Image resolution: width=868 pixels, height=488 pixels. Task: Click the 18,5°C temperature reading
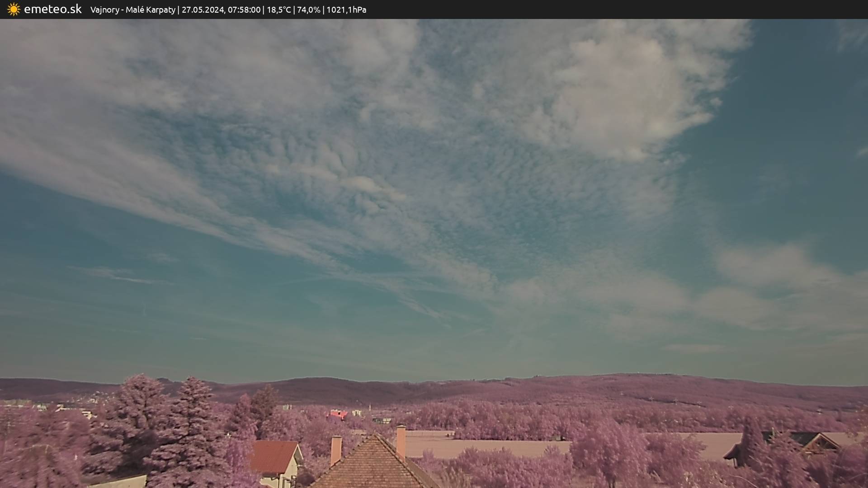pyautogui.click(x=278, y=9)
